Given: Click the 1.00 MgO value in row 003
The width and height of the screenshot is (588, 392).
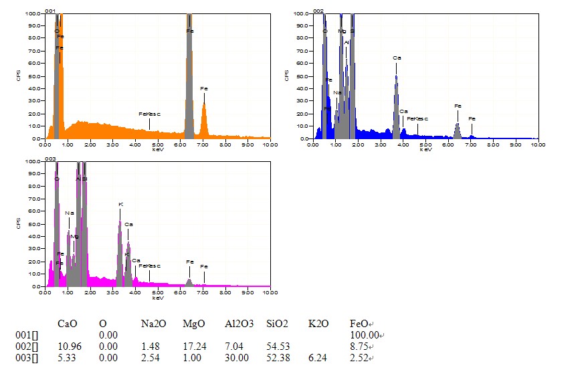Looking at the screenshot, I should (x=192, y=358).
